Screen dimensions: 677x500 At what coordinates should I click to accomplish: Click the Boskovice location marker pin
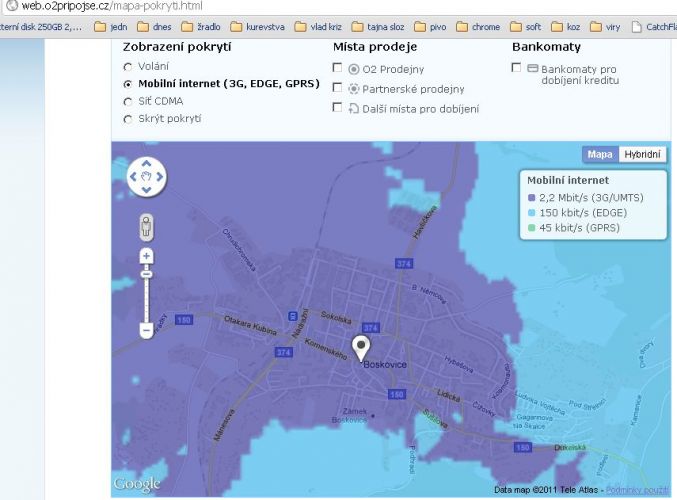[x=361, y=348]
